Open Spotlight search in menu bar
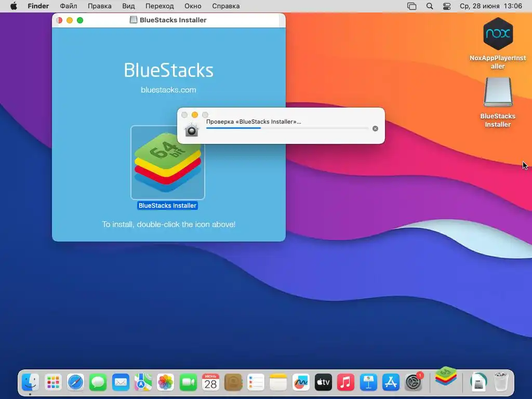Viewport: 532px width, 399px height. pos(430,6)
